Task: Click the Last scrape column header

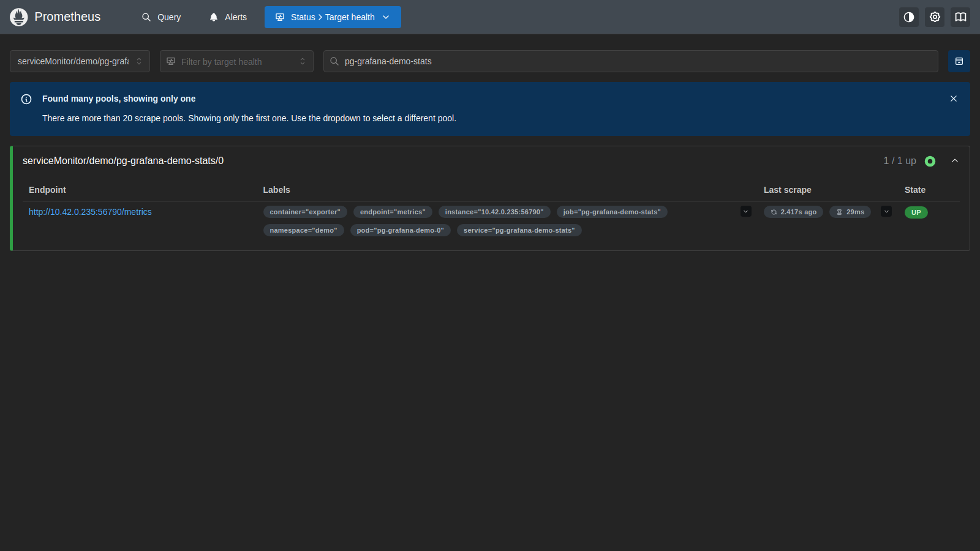Action: click(788, 190)
